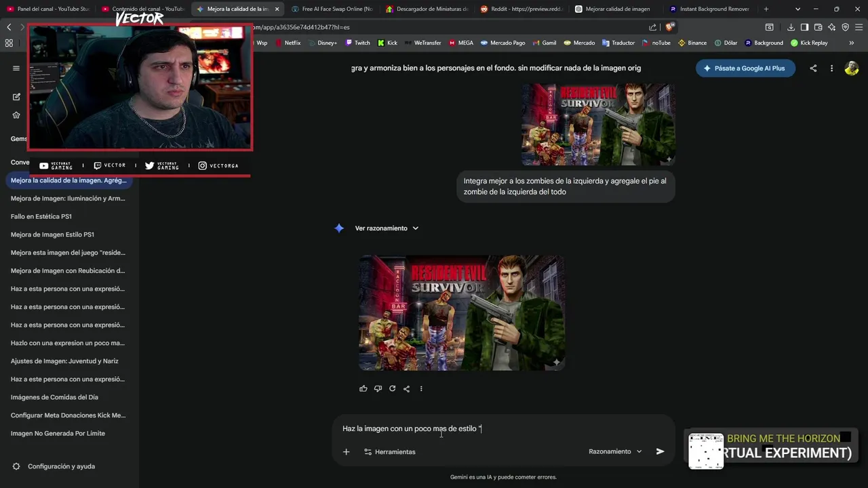This screenshot has width=868, height=488.
Task: Click the browser back arrow
Action: [9, 27]
